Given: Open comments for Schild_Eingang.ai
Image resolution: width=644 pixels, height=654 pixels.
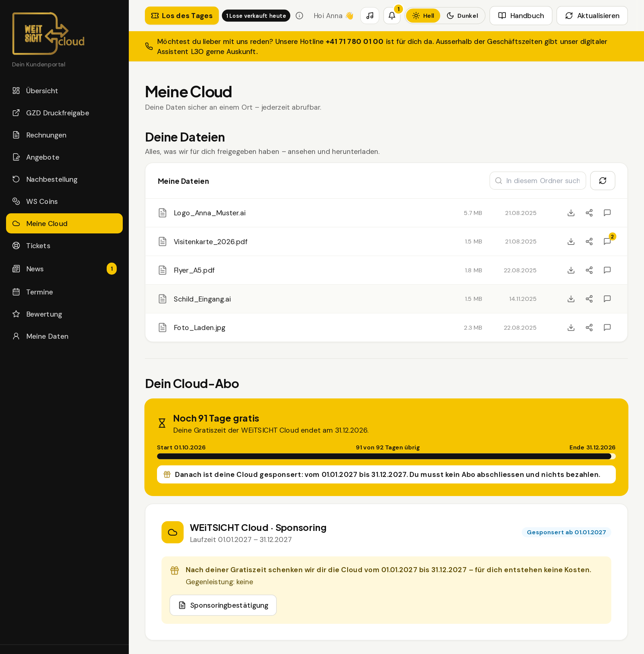Looking at the screenshot, I should click(x=607, y=298).
